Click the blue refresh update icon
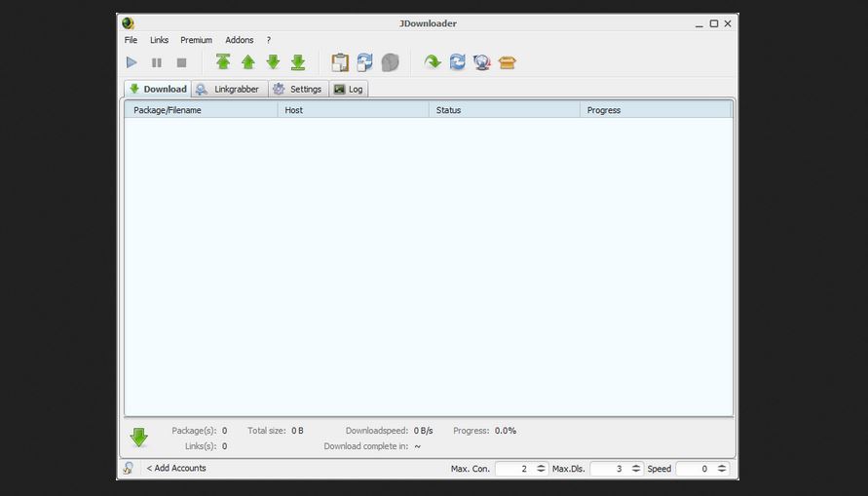Viewport: 868px width, 496px height. tap(457, 61)
